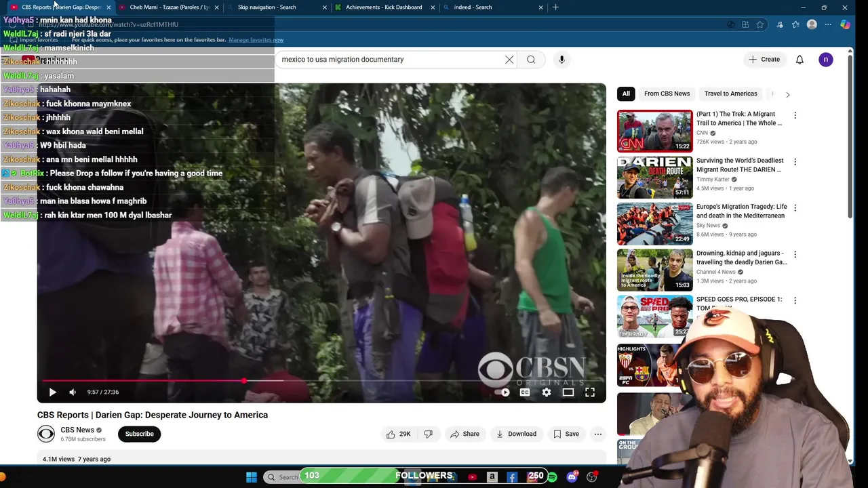Screen dimensions: 868x488
Task: Switch to theater mode view
Action: [x=568, y=392]
